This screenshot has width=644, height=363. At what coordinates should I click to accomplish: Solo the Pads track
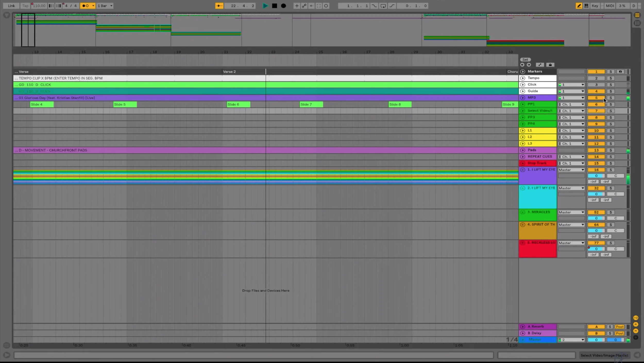pyautogui.click(x=611, y=150)
